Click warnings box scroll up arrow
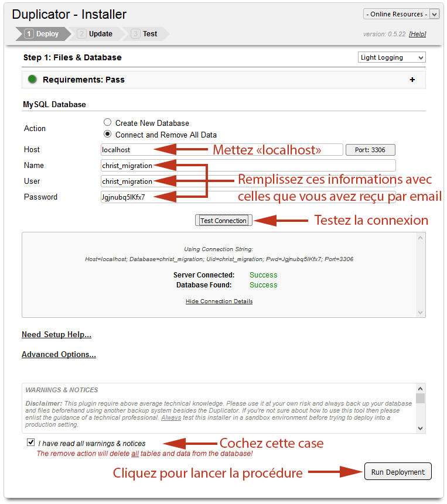Screen dimensions: 447x504 click(x=420, y=389)
